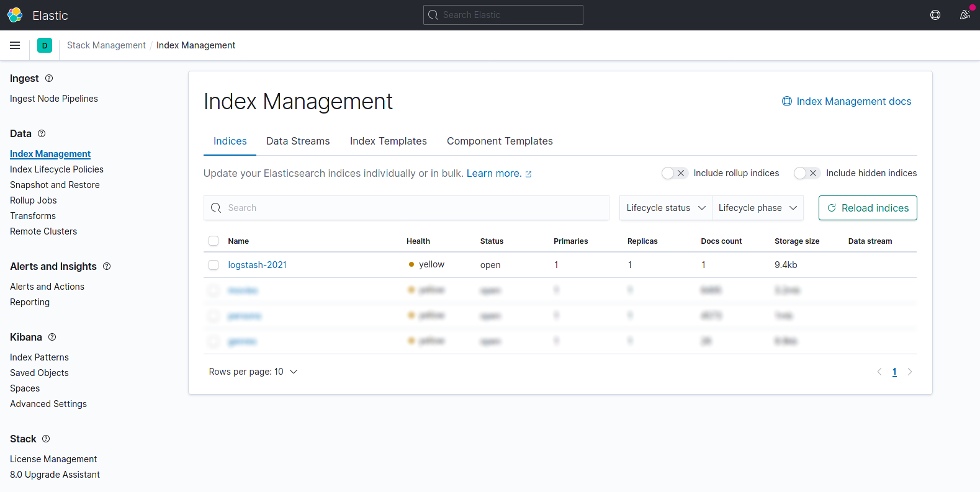Switch to the Index Templates tab

[x=389, y=141]
